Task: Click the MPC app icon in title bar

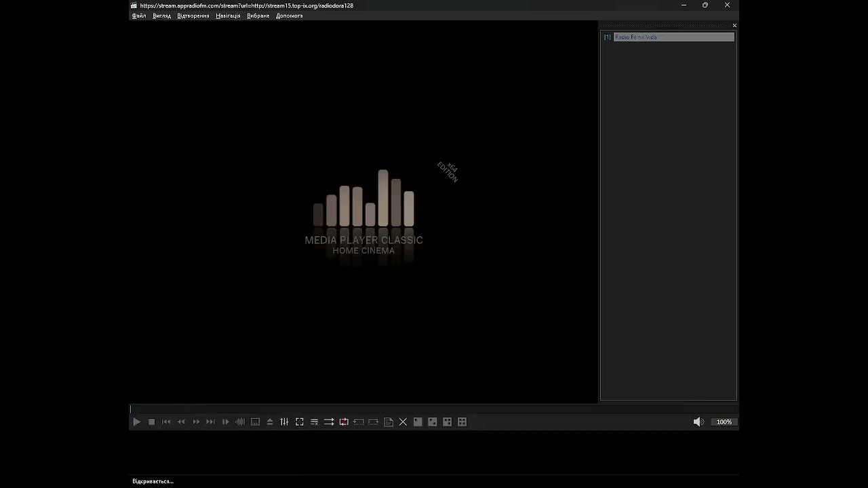Action: coord(134,5)
